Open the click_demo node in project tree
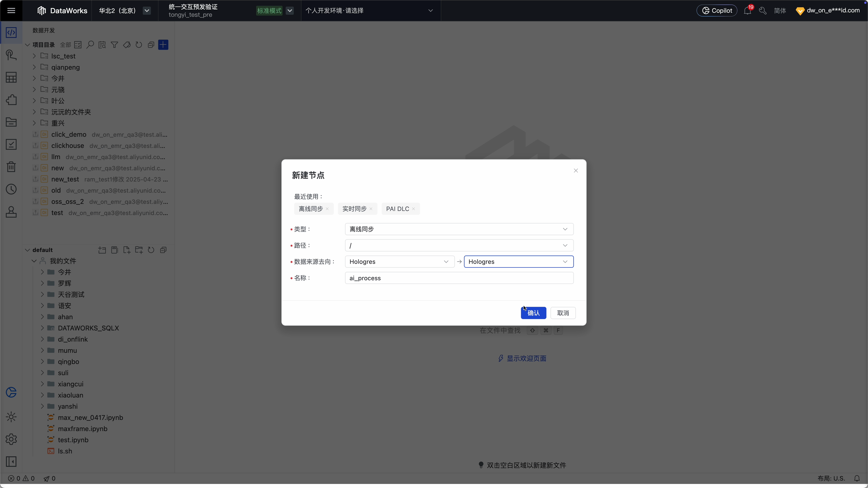The width and height of the screenshot is (868, 488). 69,134
